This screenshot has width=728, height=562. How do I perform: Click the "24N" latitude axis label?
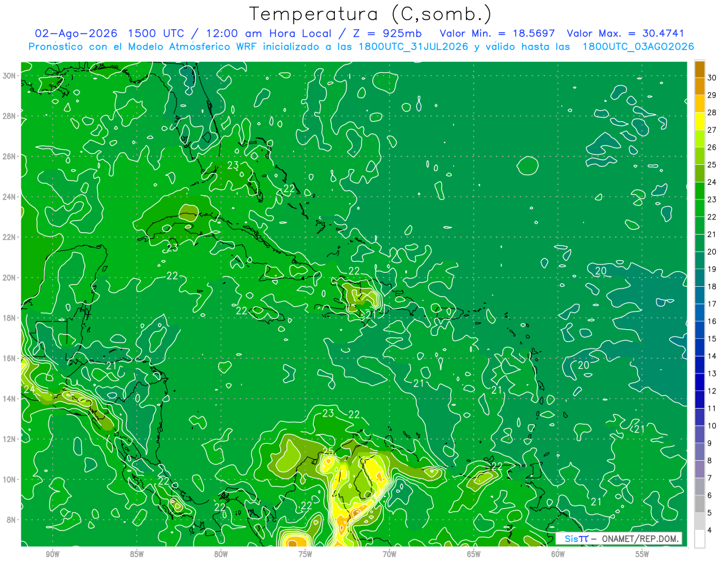point(9,197)
